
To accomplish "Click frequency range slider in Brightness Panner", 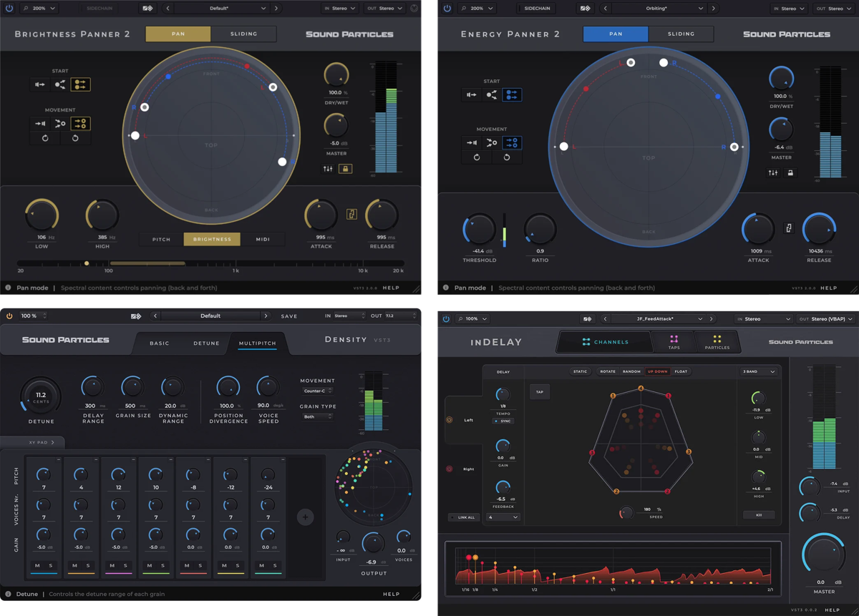I will 210,263.
